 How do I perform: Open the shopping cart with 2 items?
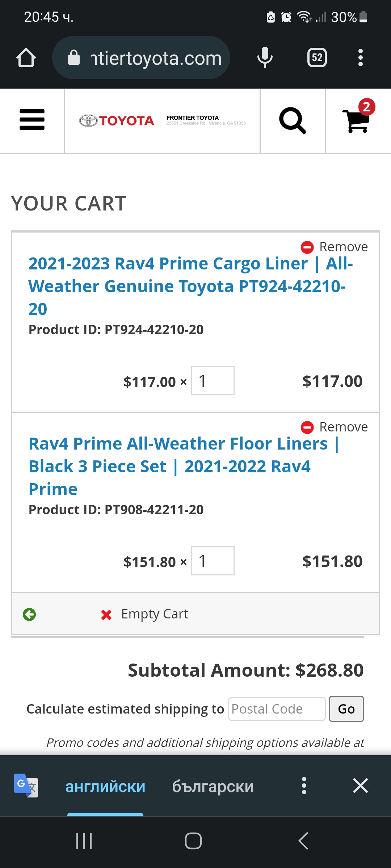click(357, 121)
